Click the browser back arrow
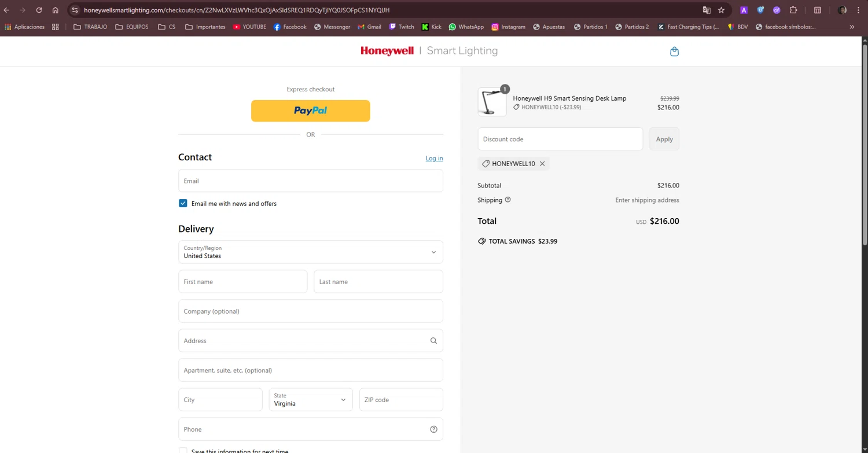This screenshot has width=868, height=453. [6, 10]
